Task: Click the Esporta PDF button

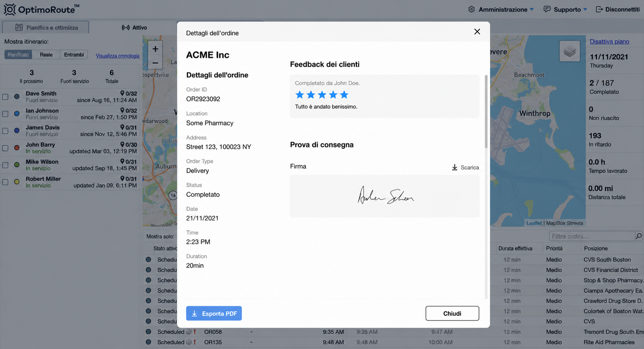Action: point(214,314)
